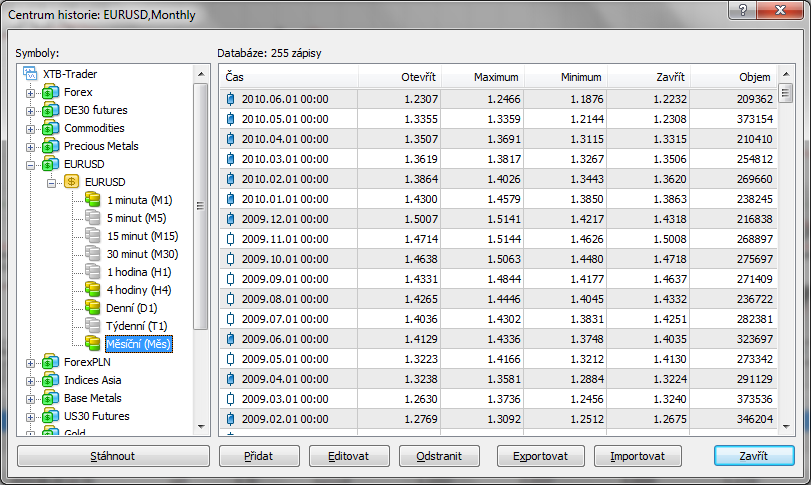Image resolution: width=811 pixels, height=485 pixels.
Task: Expand the Commodities tree group
Action: tap(30, 129)
